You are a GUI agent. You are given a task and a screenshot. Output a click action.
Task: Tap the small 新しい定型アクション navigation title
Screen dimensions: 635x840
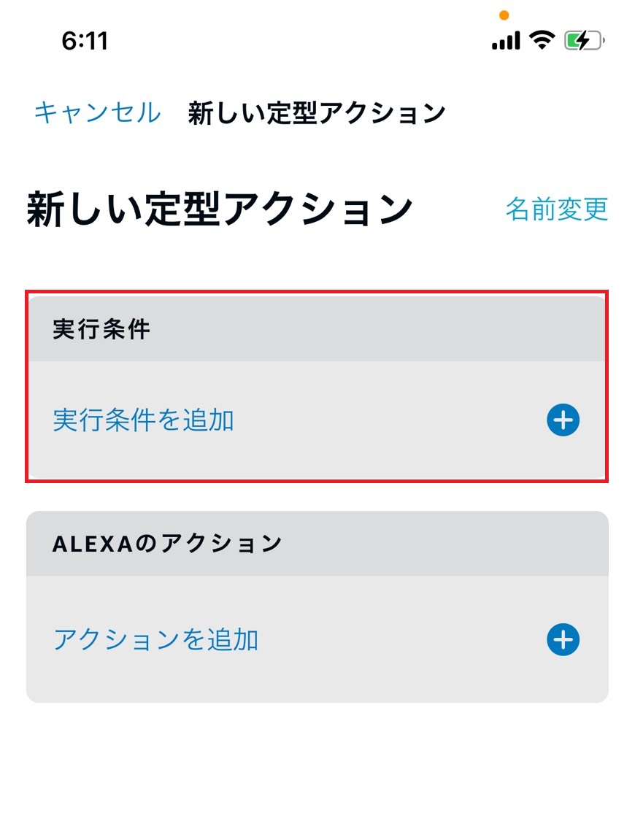click(317, 113)
